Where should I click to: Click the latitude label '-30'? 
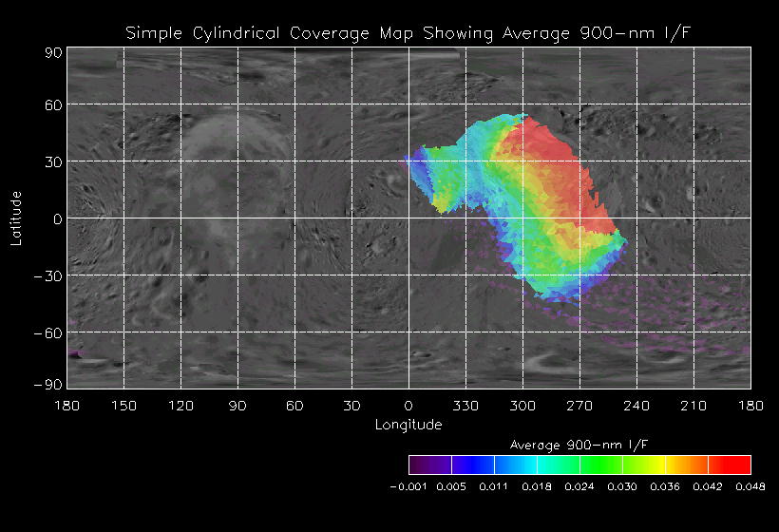pyautogui.click(x=47, y=276)
